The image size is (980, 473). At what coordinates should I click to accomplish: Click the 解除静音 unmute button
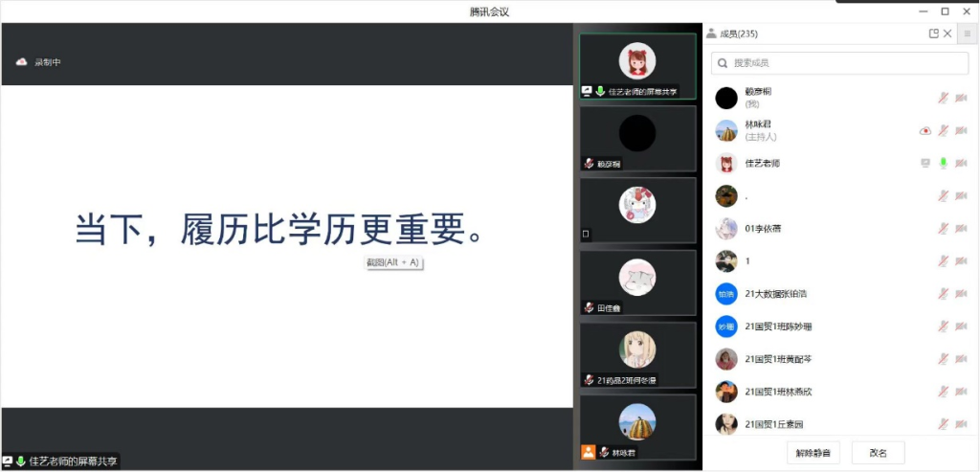pos(813,453)
